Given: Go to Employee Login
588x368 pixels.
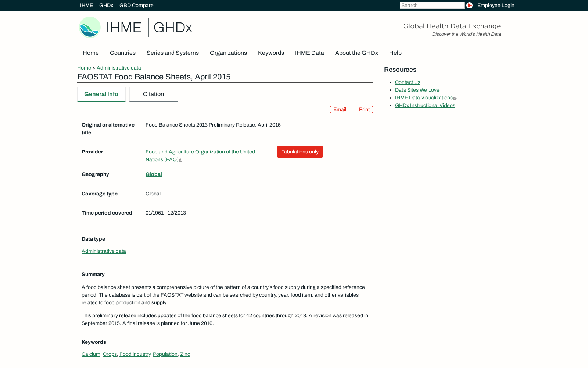Looking at the screenshot, I should click(x=496, y=5).
